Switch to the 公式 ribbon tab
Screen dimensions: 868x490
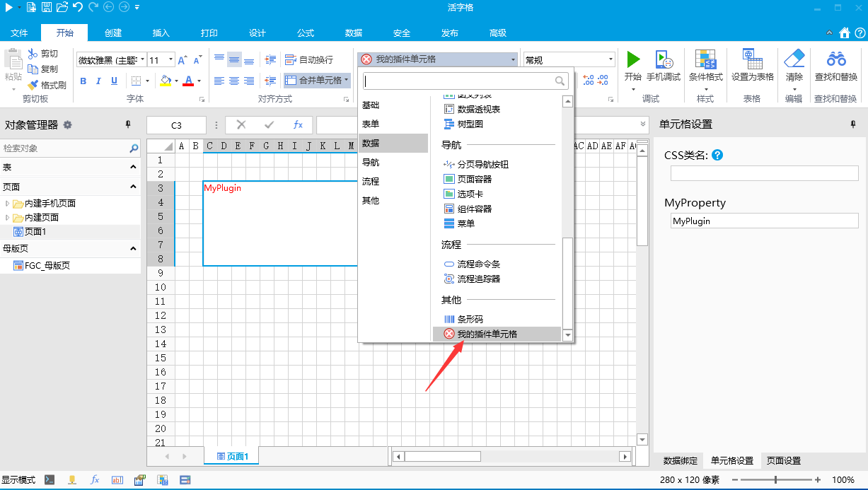point(306,33)
